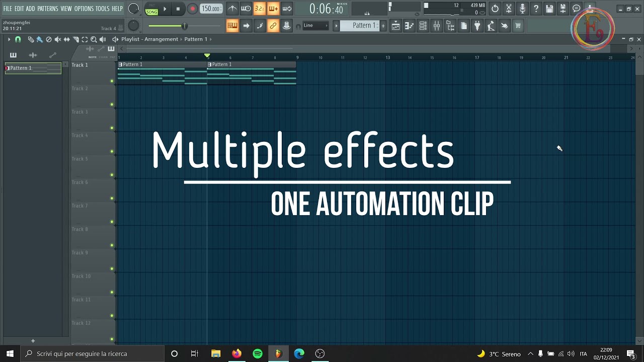Show hidden system tray icons chevron

pos(530,353)
